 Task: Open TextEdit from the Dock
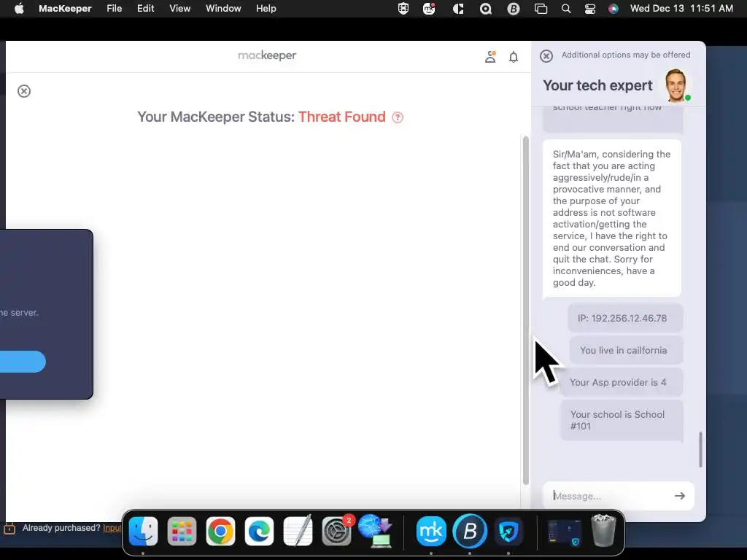point(298,531)
